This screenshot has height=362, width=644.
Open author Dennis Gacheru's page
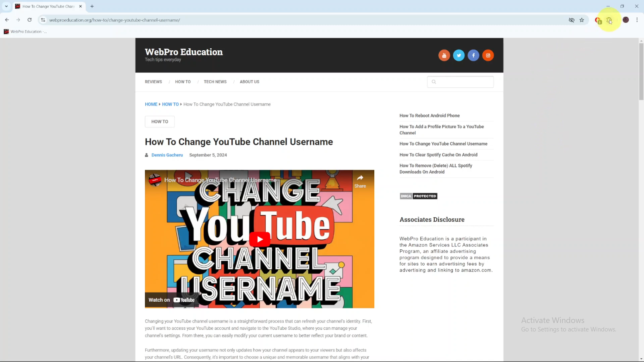pyautogui.click(x=167, y=155)
